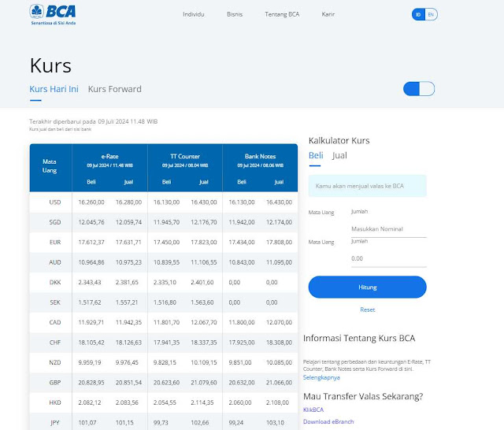Switch calculator to Beli tab
Image resolution: width=504 pixels, height=430 pixels.
point(316,156)
